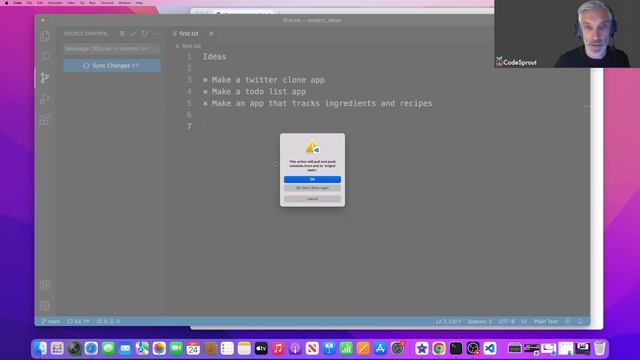Click Ln 7, Col 1 in status bar
640x360 pixels.
(448, 321)
